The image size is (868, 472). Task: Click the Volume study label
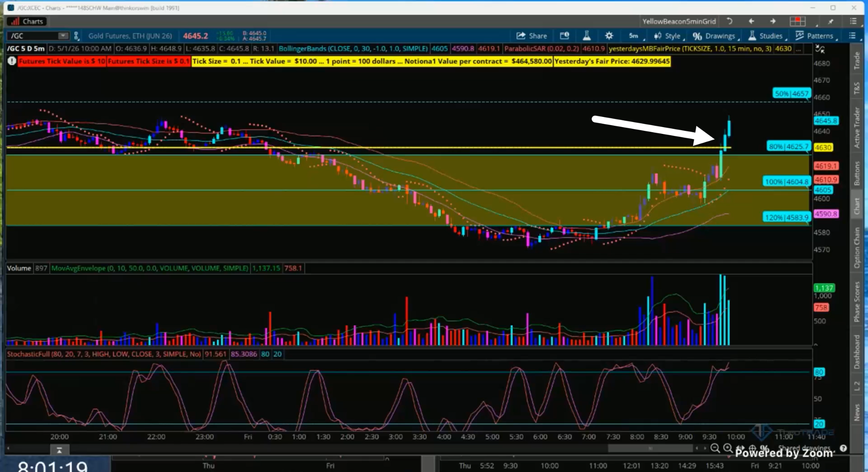pos(19,268)
